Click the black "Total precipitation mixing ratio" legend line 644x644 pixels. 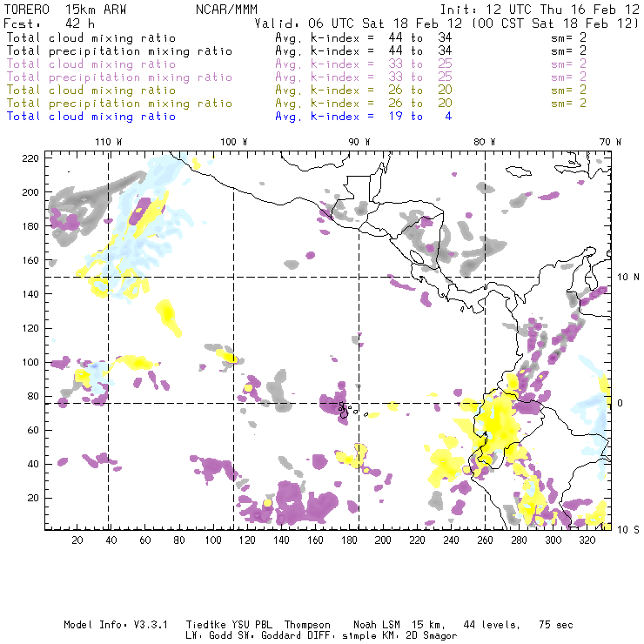119,51
